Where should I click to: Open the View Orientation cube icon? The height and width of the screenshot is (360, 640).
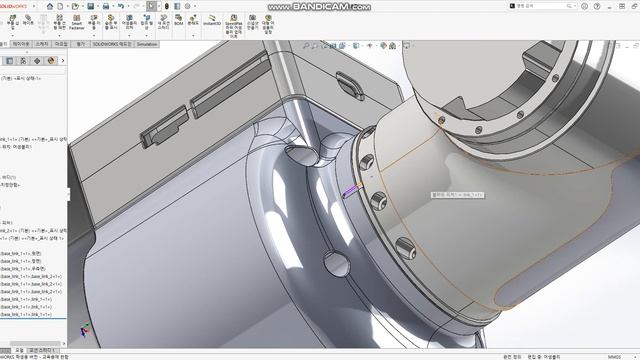342,46
